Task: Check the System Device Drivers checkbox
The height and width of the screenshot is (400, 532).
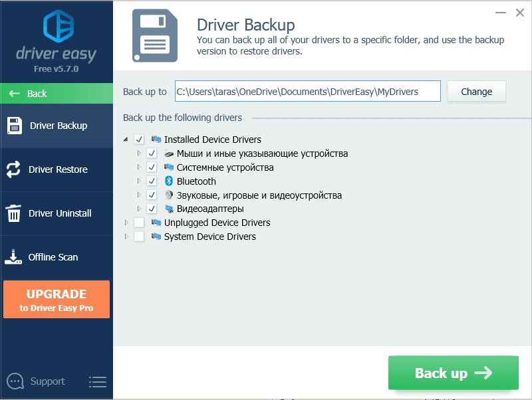Action: pyautogui.click(x=139, y=237)
